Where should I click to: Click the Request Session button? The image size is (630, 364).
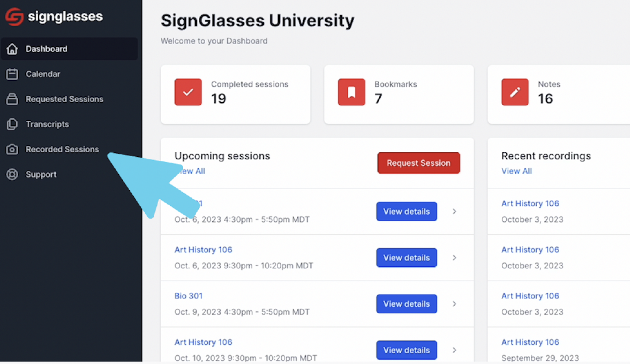[x=419, y=163]
